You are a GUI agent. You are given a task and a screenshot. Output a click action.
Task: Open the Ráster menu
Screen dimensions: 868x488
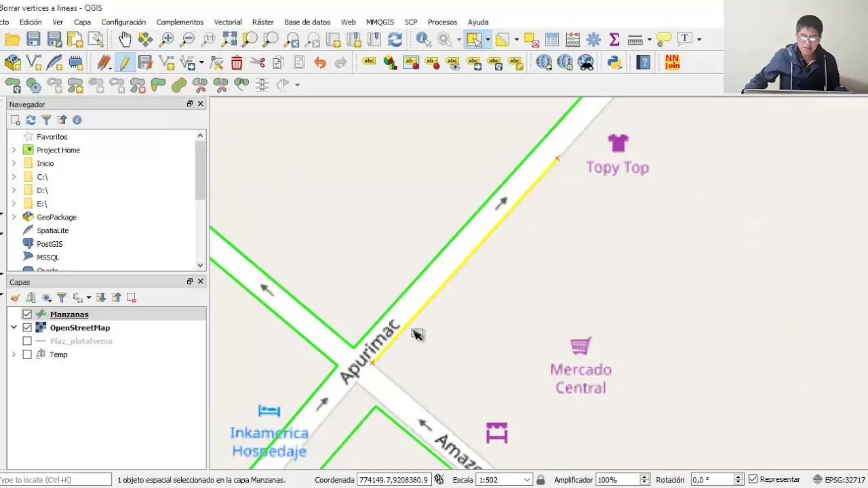click(x=262, y=22)
